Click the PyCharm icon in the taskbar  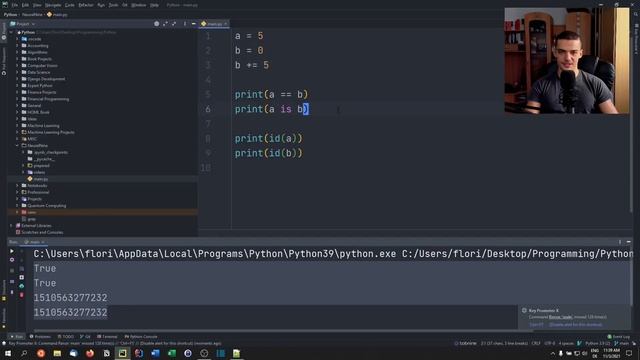tap(122, 353)
